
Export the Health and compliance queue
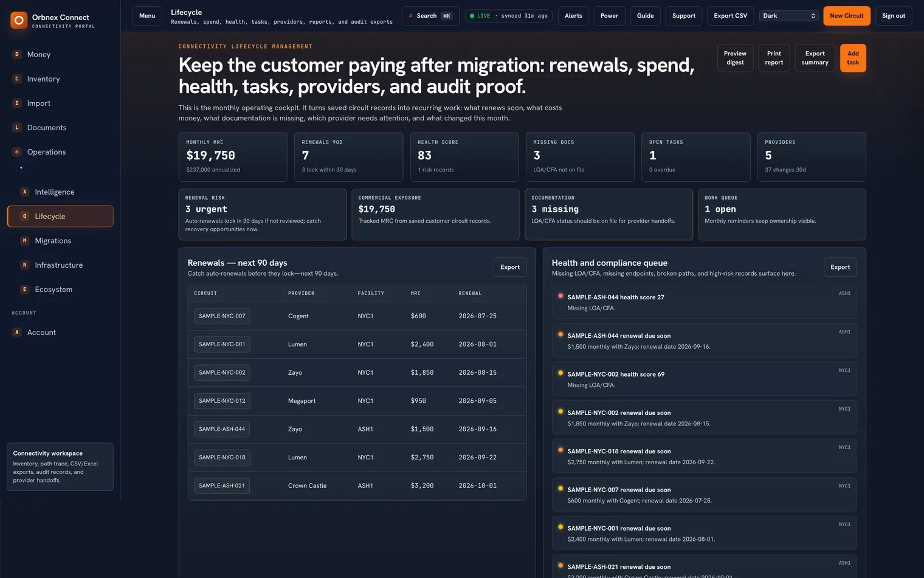point(840,267)
